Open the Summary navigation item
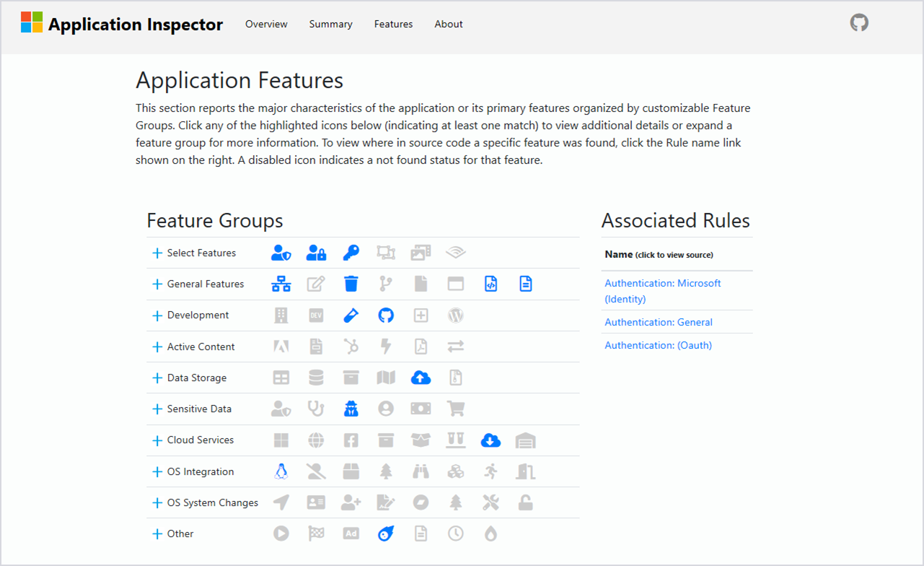This screenshot has width=924, height=566. point(330,24)
